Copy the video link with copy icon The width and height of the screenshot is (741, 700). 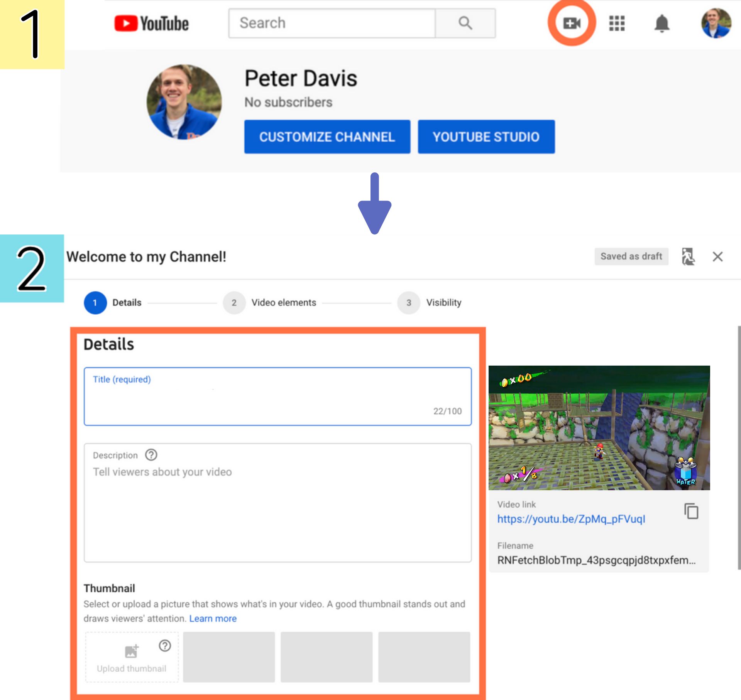tap(691, 511)
